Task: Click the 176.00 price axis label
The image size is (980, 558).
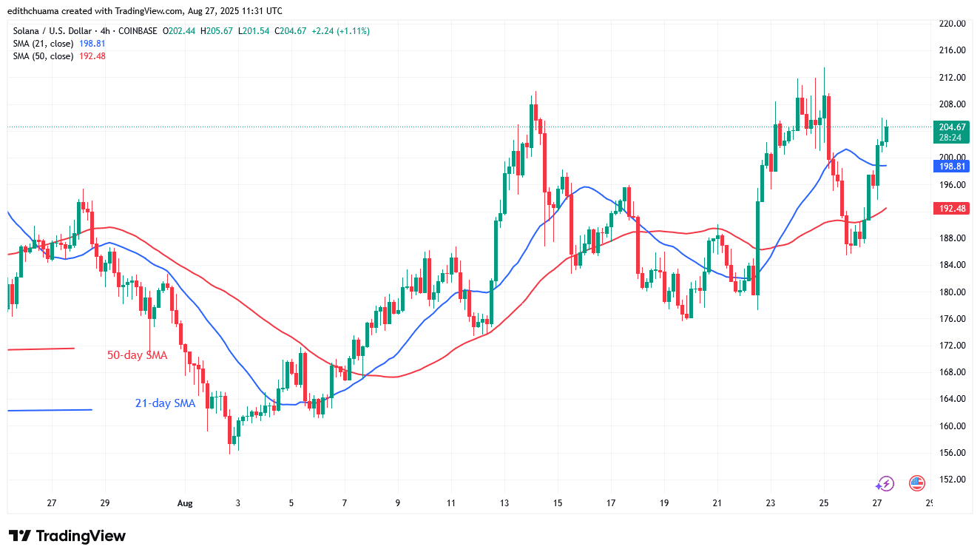Action: click(951, 319)
